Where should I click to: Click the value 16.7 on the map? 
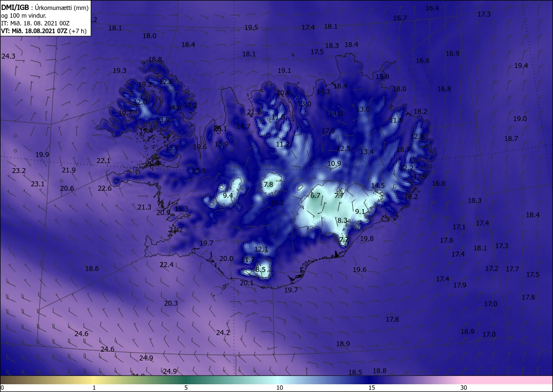pos(400,18)
